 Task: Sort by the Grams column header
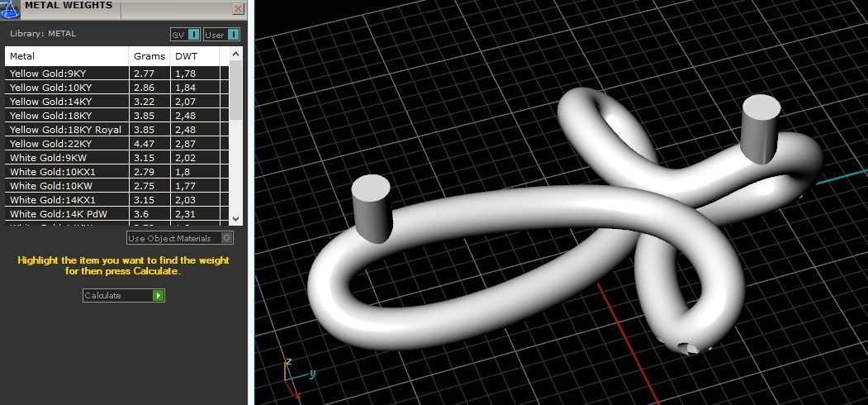pyautogui.click(x=149, y=56)
